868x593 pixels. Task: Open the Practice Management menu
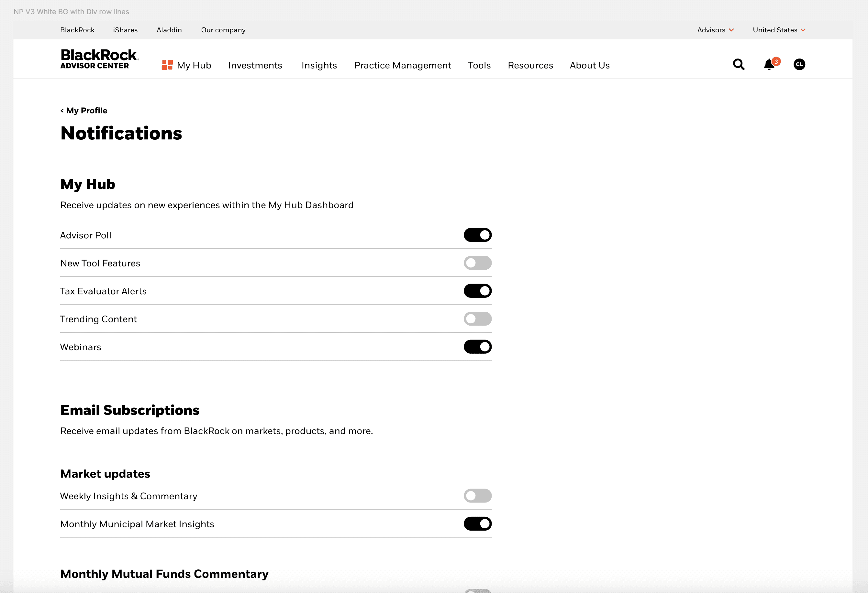point(402,65)
